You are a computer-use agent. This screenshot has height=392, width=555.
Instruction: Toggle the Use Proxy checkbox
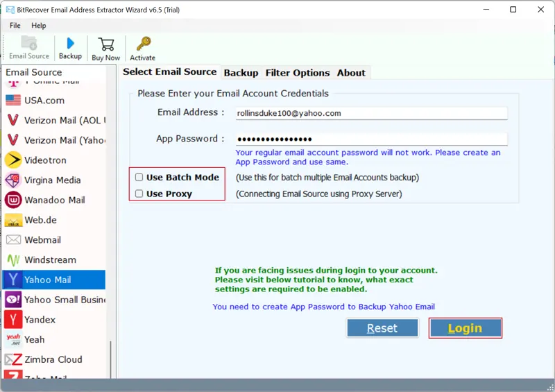point(139,194)
